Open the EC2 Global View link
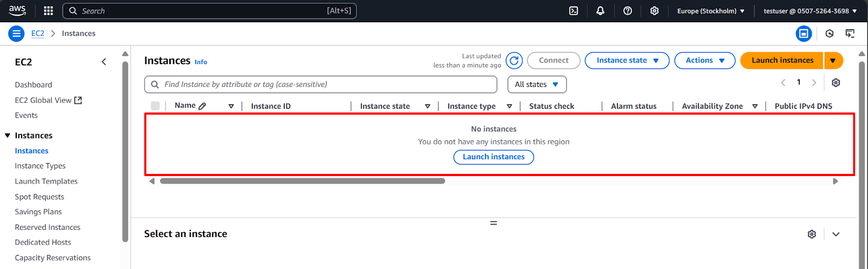The width and height of the screenshot is (868, 269). click(43, 100)
